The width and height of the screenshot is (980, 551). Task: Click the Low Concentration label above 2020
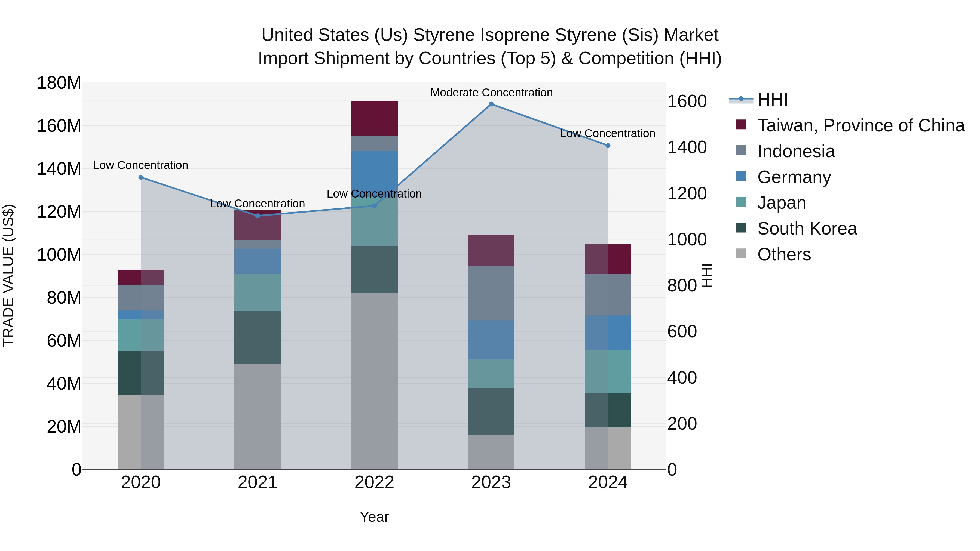[x=141, y=165]
